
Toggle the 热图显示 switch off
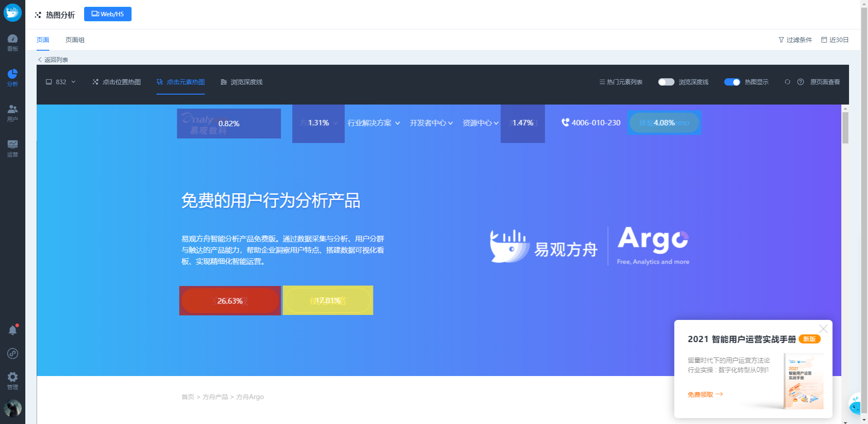[732, 82]
